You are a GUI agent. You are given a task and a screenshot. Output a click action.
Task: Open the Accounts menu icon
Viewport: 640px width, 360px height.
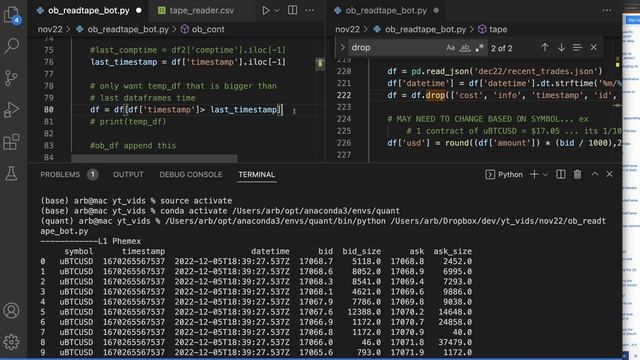11,311
